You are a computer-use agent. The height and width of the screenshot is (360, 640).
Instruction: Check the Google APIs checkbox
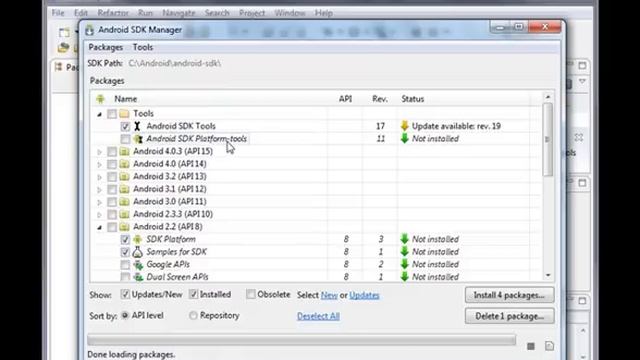tap(125, 265)
